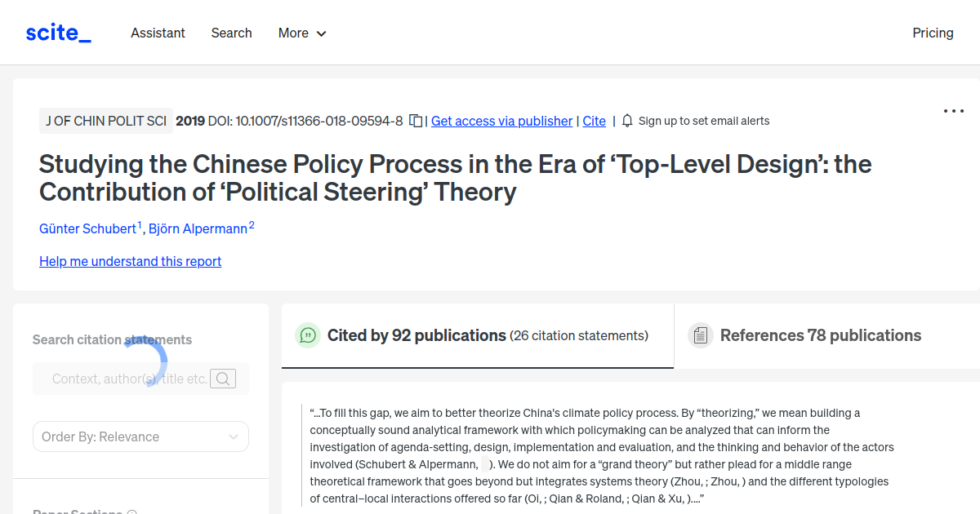Image resolution: width=980 pixels, height=514 pixels.
Task: Copy the DOI using the copy icon
Action: (x=415, y=120)
